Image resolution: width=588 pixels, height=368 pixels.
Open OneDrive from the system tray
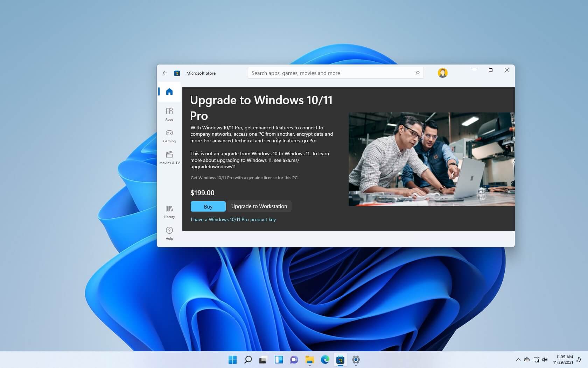point(527,360)
